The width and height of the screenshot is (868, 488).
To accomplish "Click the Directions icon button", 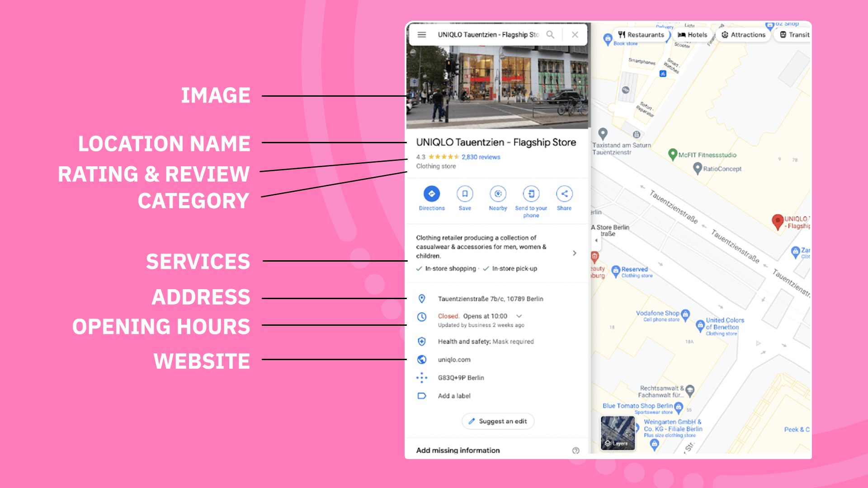I will click(431, 194).
